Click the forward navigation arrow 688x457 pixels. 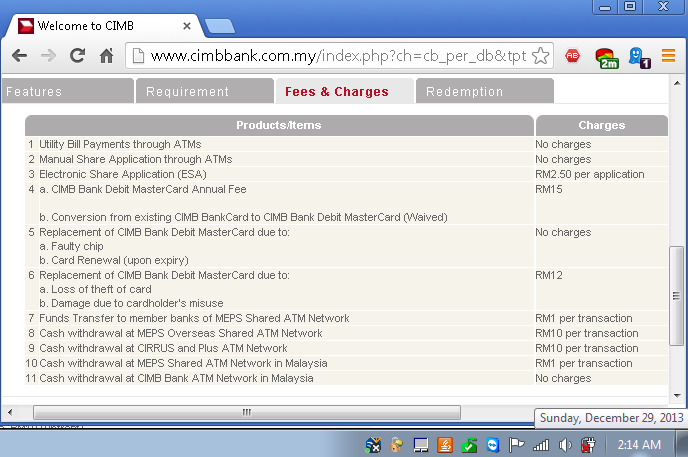click(x=48, y=56)
